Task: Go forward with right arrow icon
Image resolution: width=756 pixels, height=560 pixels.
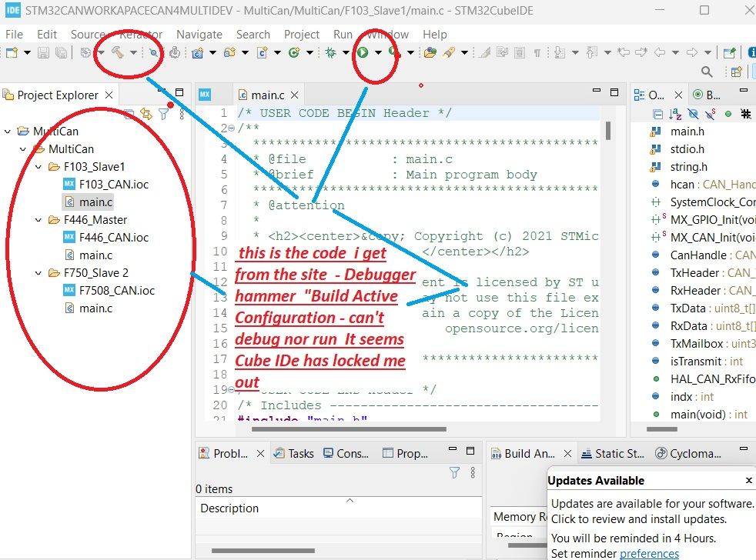Action: click(692, 52)
